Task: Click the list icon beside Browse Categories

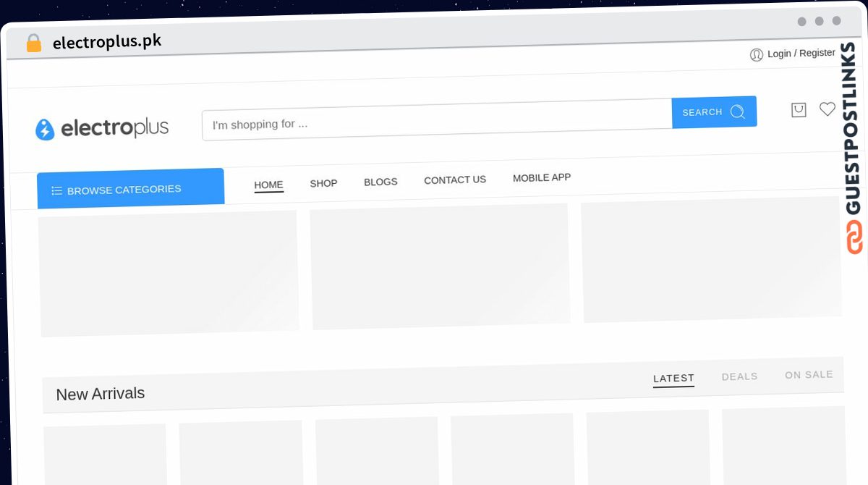Action: (x=56, y=191)
